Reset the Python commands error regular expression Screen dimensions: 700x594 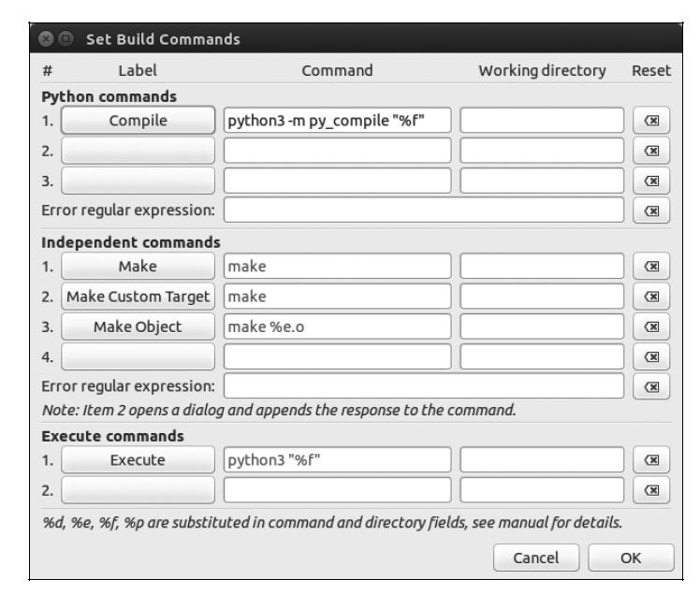[x=651, y=210]
